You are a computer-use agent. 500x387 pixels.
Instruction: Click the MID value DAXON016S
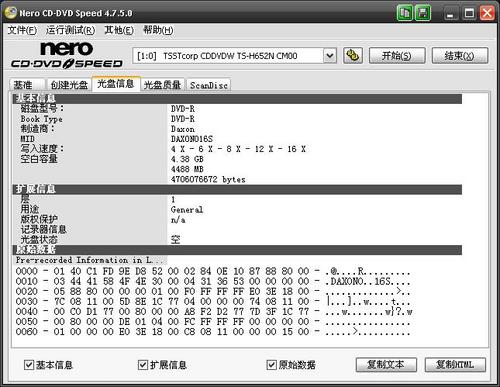click(192, 139)
